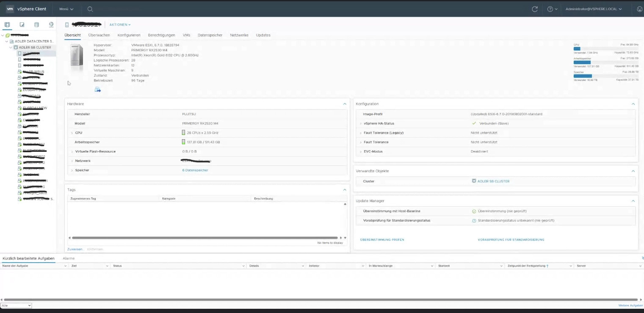
Task: Collapse the ADLER DATACENTER tree node
Action: [7, 41]
